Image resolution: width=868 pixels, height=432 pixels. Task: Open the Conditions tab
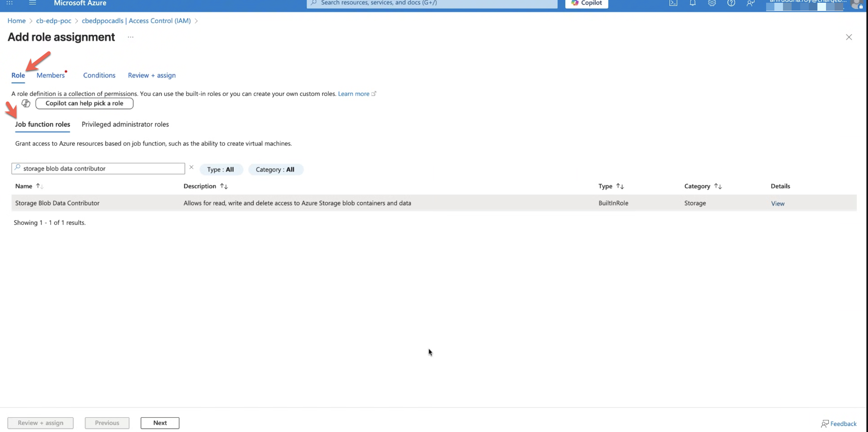99,75
